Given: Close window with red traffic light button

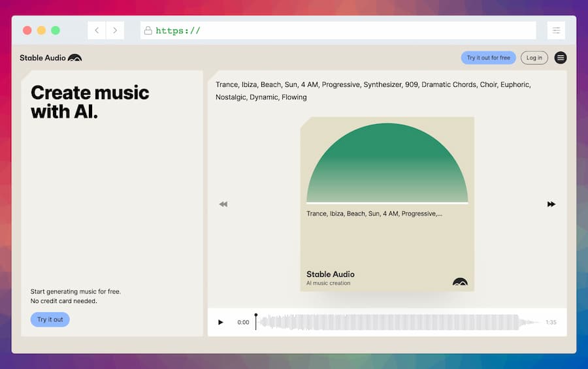Looking at the screenshot, I should (x=27, y=31).
